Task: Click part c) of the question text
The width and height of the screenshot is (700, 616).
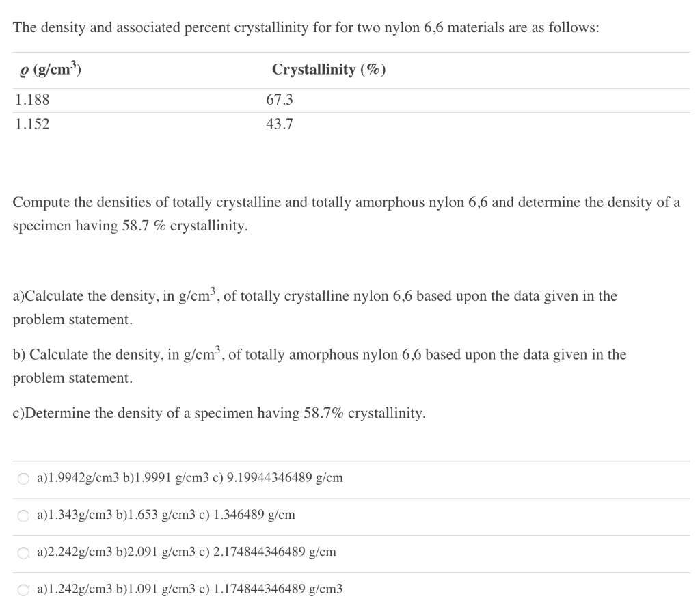Action: pos(219,413)
